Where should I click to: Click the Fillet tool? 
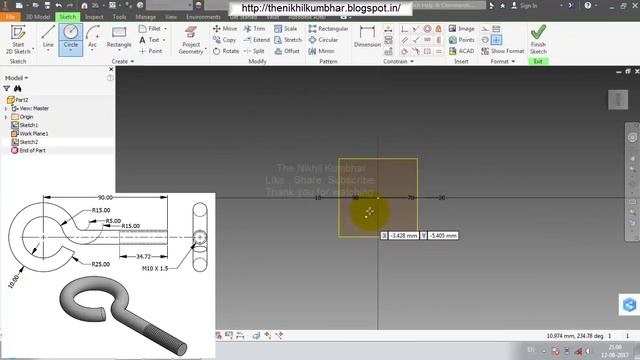click(150, 29)
